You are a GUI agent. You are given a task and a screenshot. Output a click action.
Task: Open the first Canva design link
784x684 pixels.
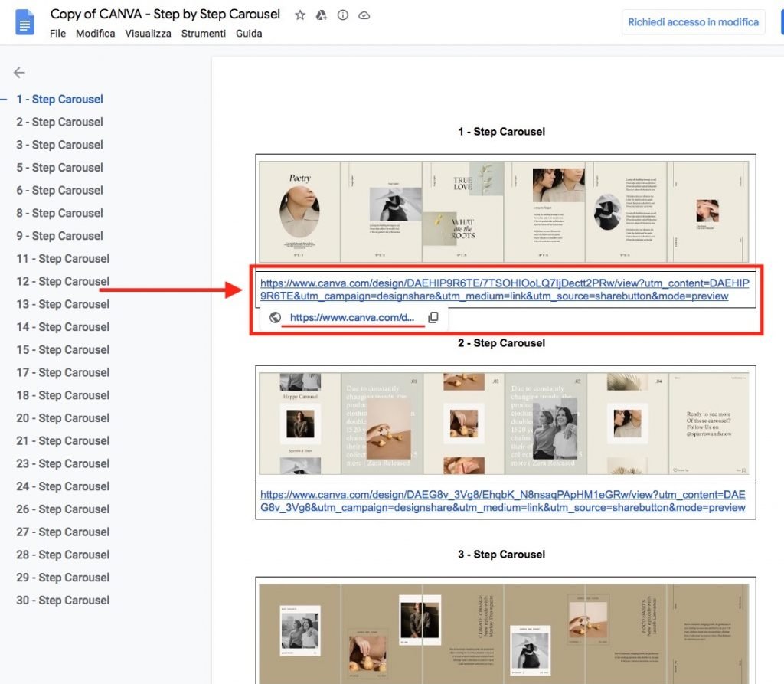pos(504,290)
